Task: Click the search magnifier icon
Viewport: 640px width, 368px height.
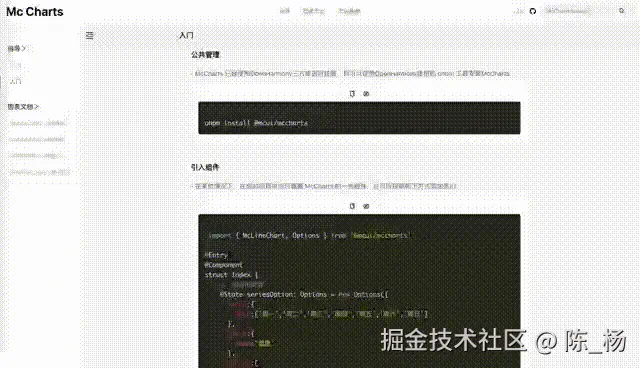Action: click(x=622, y=11)
